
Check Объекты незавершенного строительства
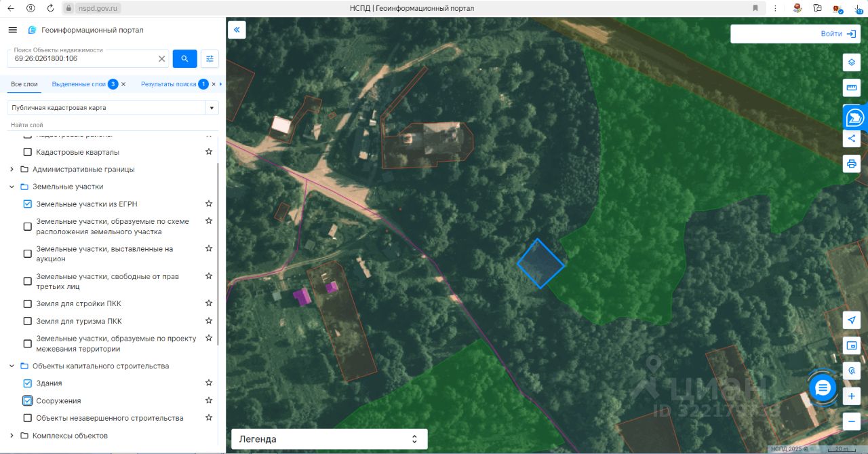click(28, 418)
